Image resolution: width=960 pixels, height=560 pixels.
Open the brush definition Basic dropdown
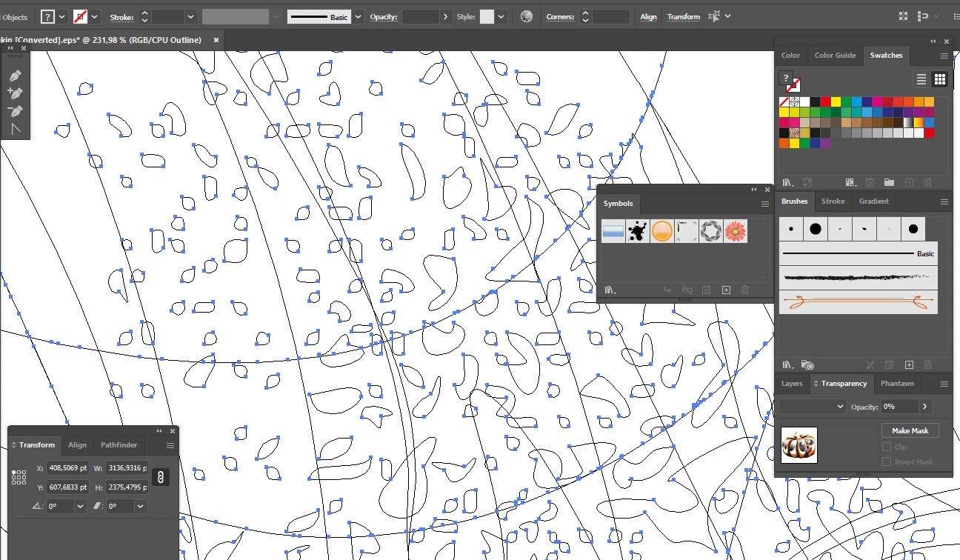pyautogui.click(x=359, y=16)
